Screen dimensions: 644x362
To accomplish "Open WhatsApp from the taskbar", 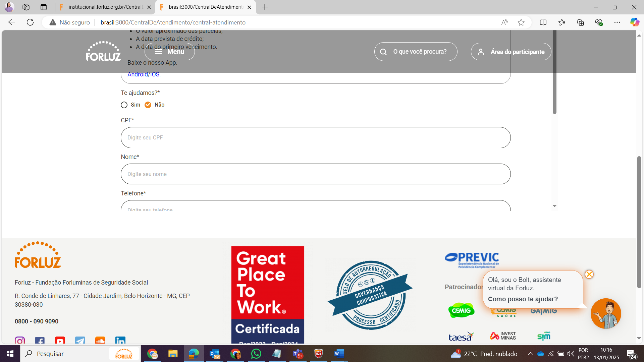I will [256, 354].
